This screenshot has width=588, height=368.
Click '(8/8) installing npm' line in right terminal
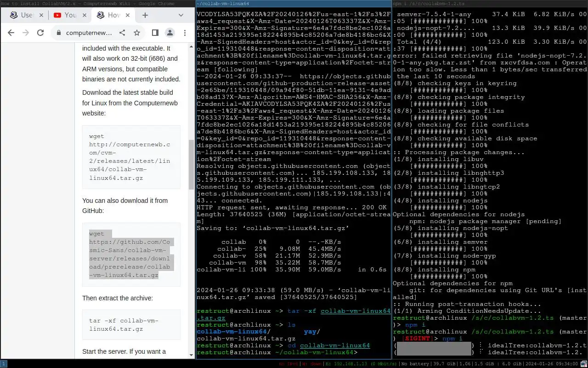click(x=434, y=270)
